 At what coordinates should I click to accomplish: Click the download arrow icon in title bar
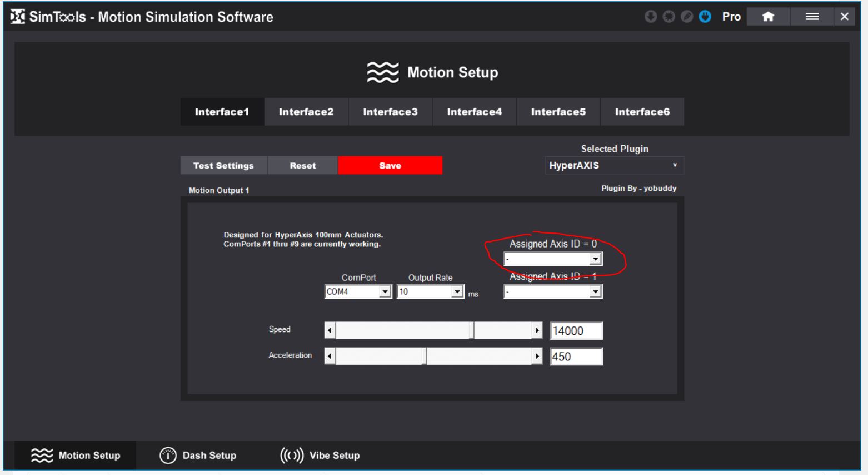click(651, 17)
